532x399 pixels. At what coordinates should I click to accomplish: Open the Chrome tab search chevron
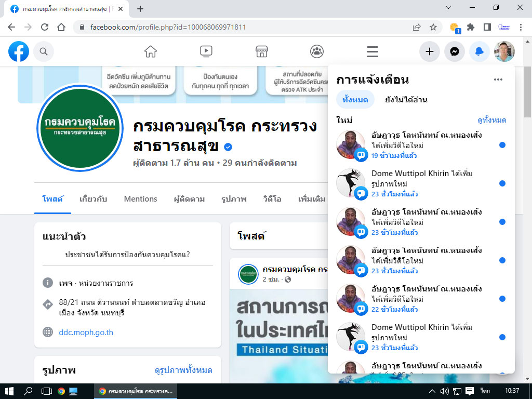click(448, 7)
